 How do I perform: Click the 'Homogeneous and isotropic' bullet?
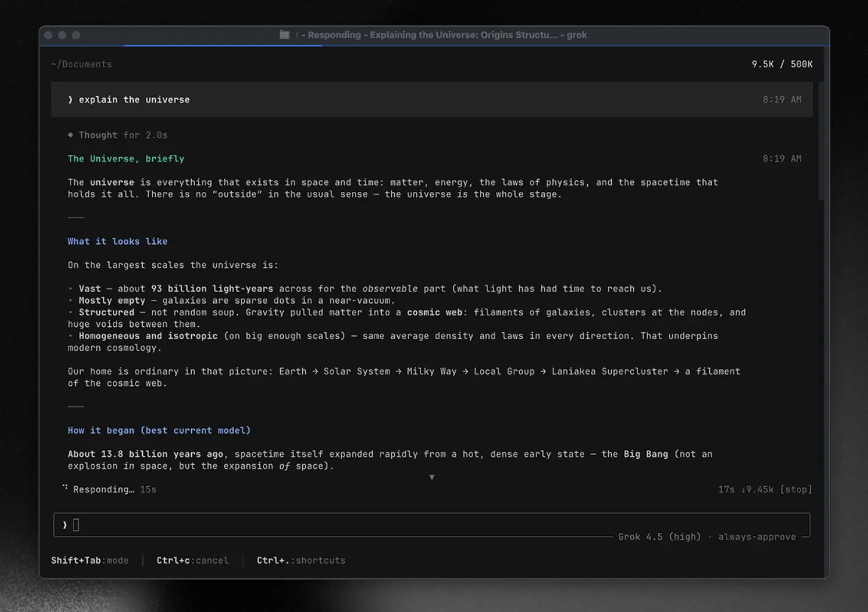148,336
